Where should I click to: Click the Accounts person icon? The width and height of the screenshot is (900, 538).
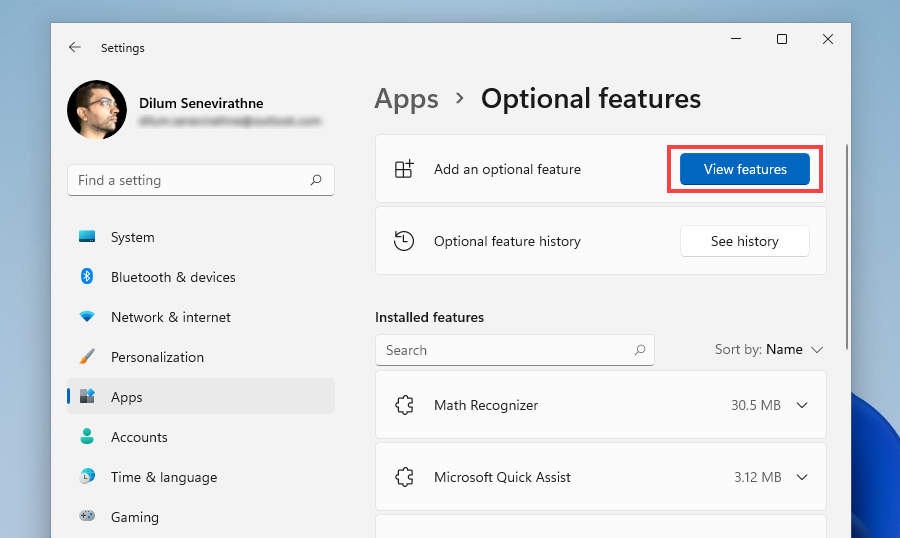pos(87,437)
